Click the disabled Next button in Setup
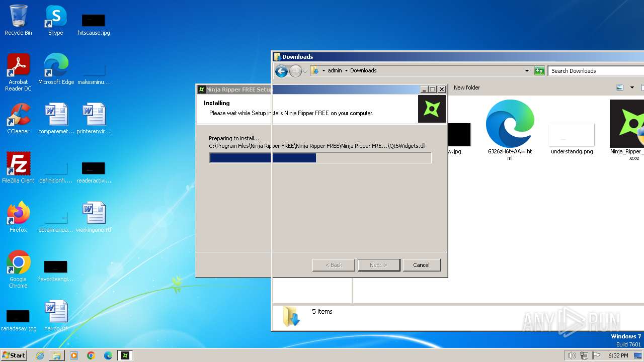This screenshot has height=362, width=644. pos(379,265)
